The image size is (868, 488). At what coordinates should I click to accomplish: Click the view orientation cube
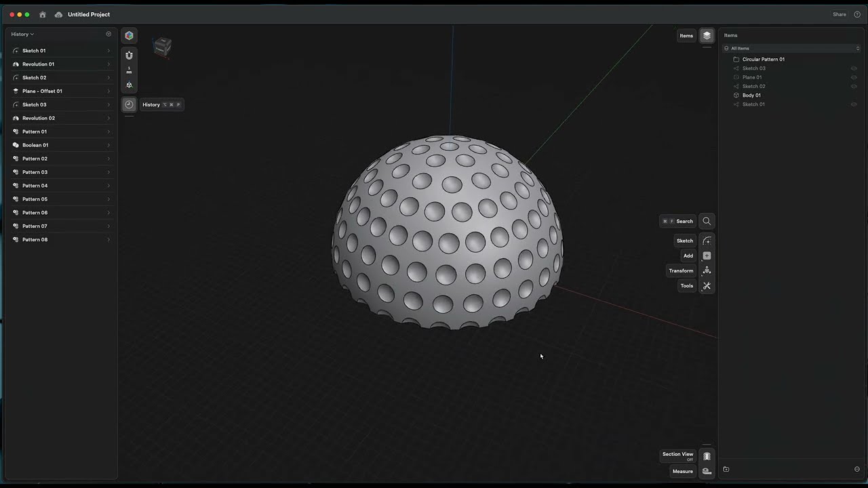click(x=162, y=47)
